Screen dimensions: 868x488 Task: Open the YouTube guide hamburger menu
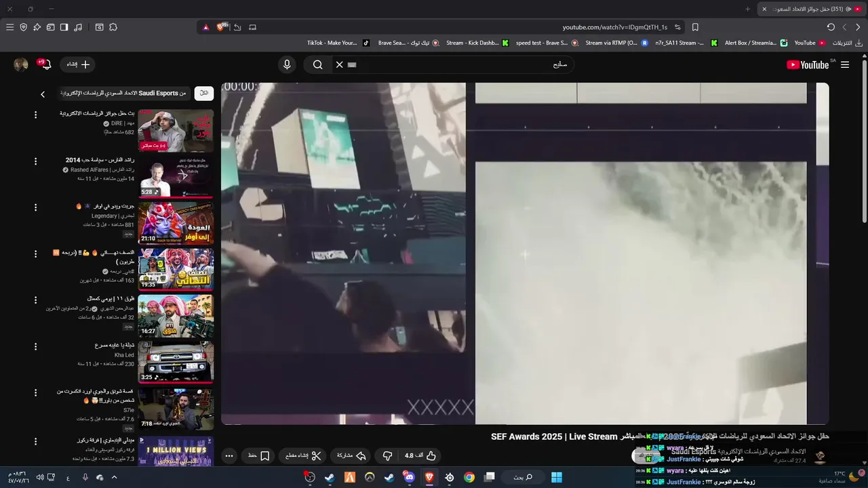[x=845, y=64]
